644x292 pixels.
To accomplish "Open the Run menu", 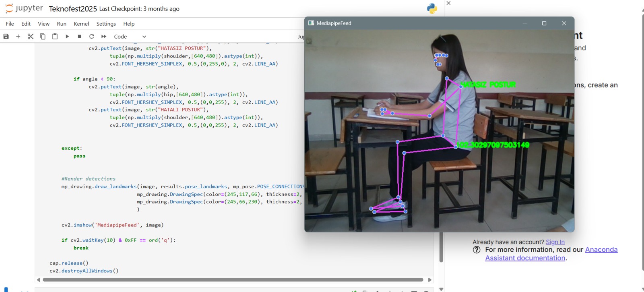I will [62, 24].
